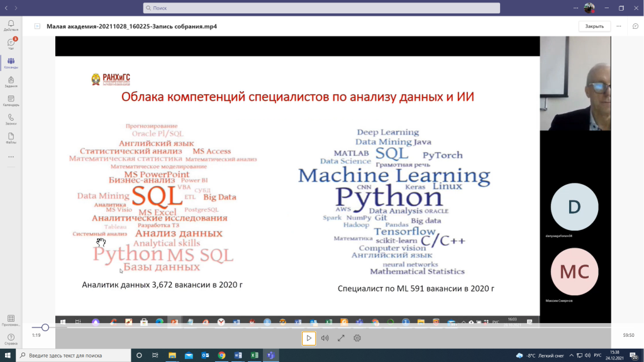644x362 pixels.
Task: Toggle video volume mute
Action: tap(325, 338)
